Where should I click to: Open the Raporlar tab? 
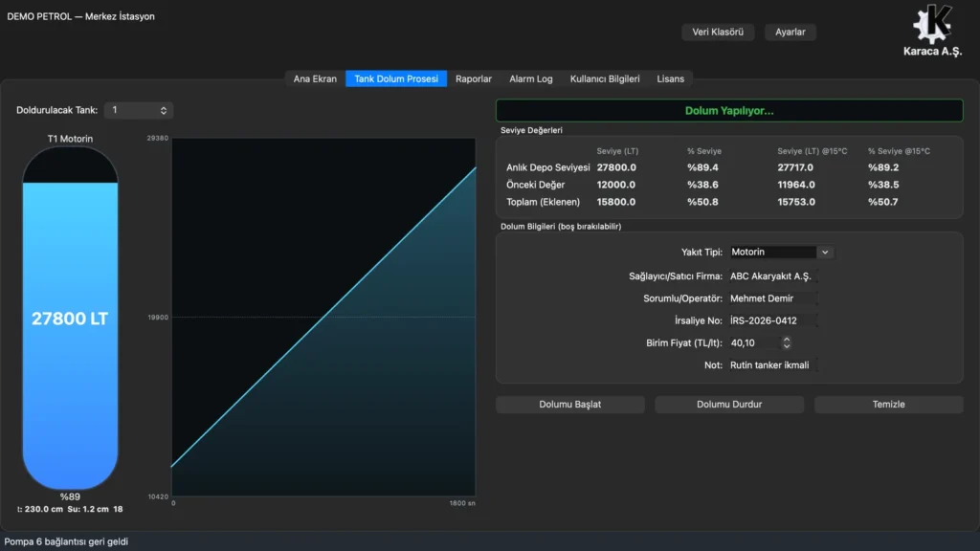click(473, 78)
